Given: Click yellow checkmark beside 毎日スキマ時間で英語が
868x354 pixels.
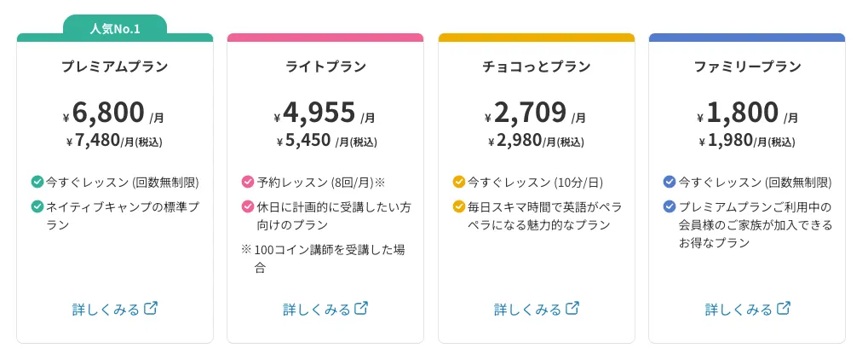Looking at the screenshot, I should 459,206.
